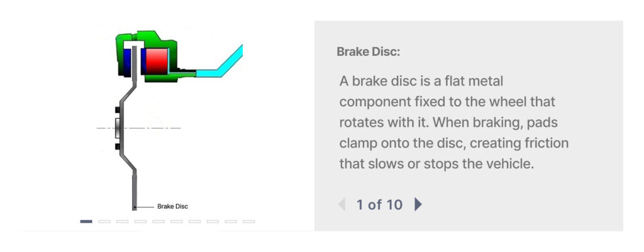Click the brake disc description paragraph
644x252 pixels.
point(453,123)
